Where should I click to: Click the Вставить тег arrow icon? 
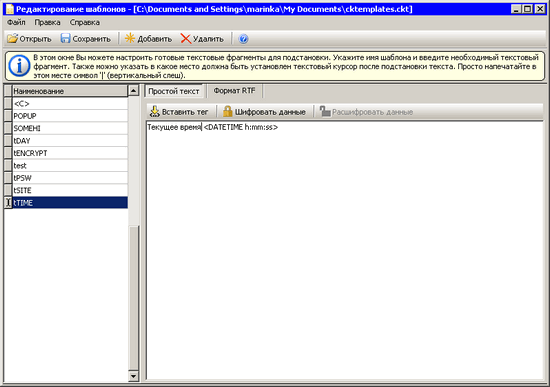(155, 112)
